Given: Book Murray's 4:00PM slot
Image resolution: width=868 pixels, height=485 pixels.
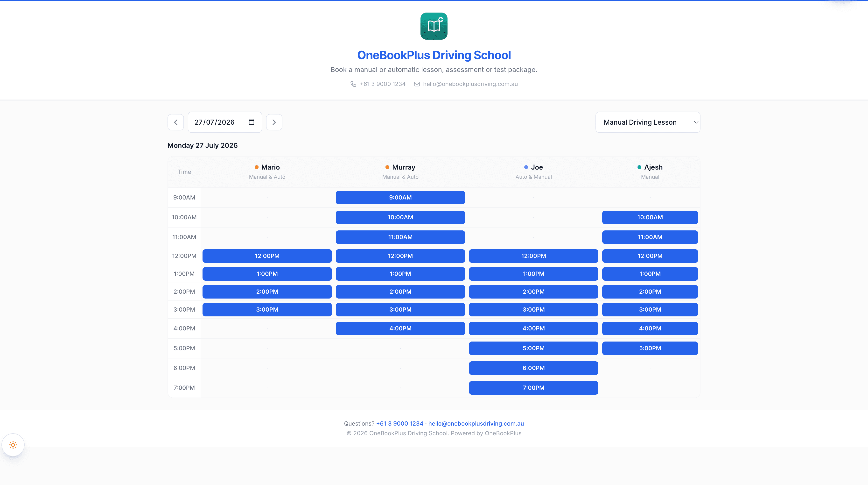Looking at the screenshot, I should click(x=400, y=328).
